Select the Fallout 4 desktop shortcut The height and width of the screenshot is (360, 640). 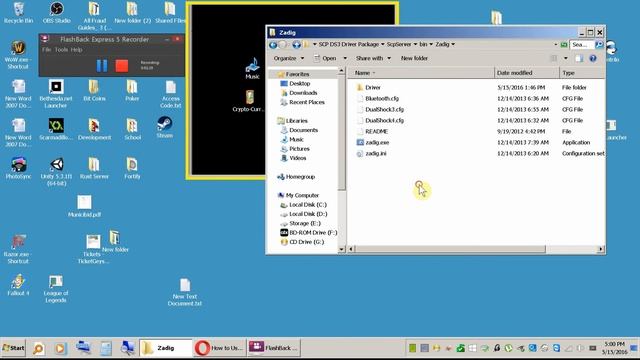[18, 284]
